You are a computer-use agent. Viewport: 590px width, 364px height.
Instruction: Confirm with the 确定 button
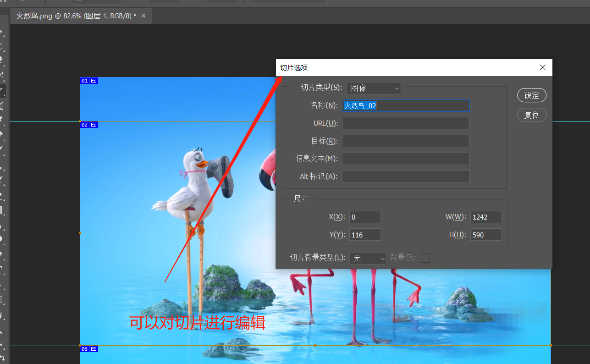[532, 95]
